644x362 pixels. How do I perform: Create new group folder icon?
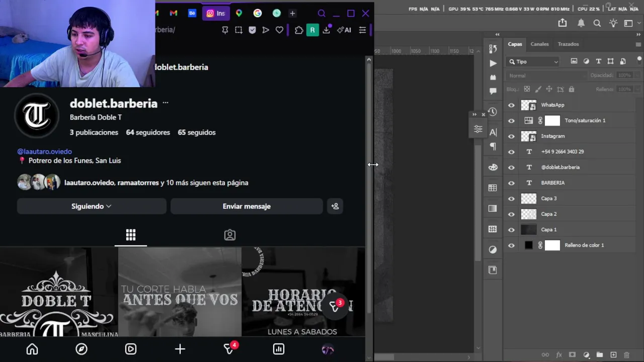point(599,355)
